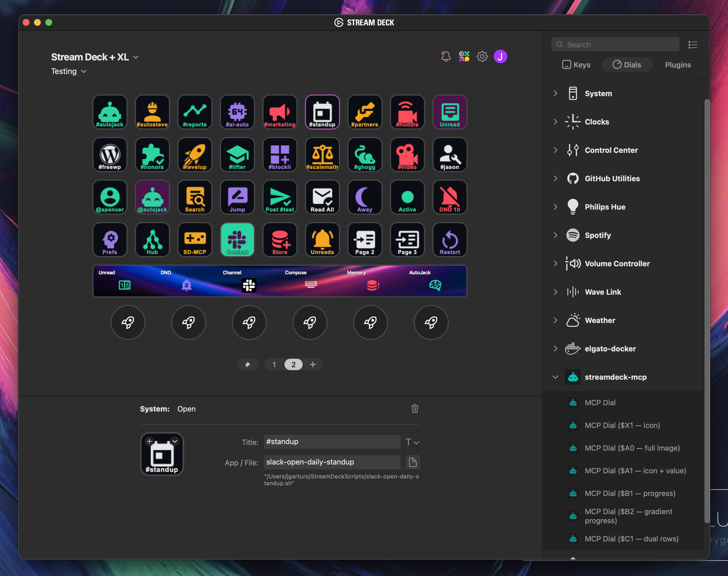
Task: Select the Restart key
Action: point(450,239)
